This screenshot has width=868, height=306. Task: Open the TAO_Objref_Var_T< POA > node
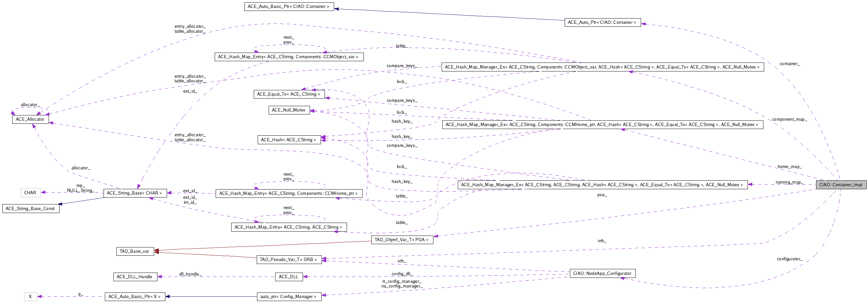402,240
